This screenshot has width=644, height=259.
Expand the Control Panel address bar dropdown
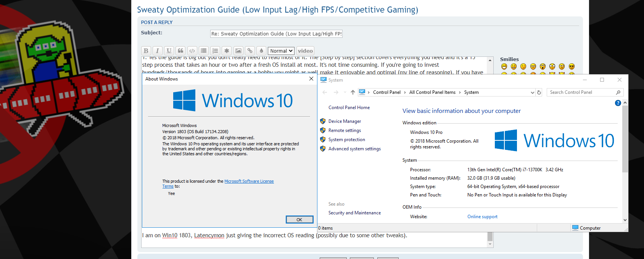point(532,92)
